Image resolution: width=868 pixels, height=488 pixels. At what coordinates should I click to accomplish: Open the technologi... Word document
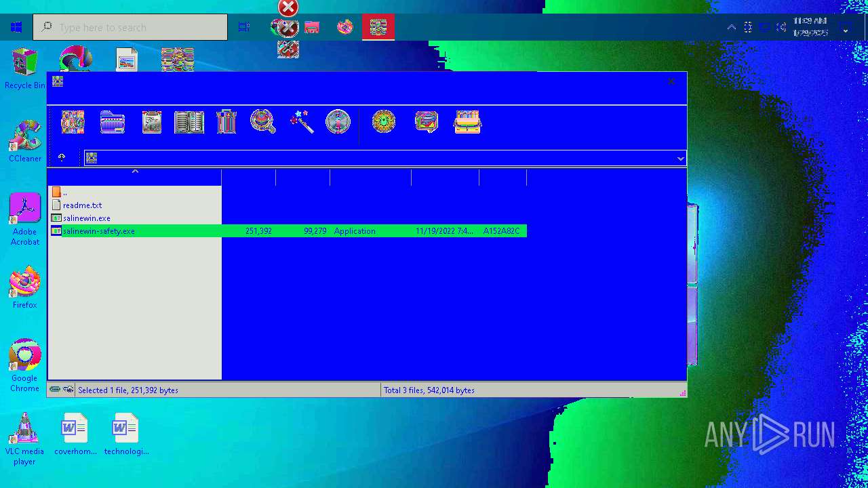(x=126, y=434)
